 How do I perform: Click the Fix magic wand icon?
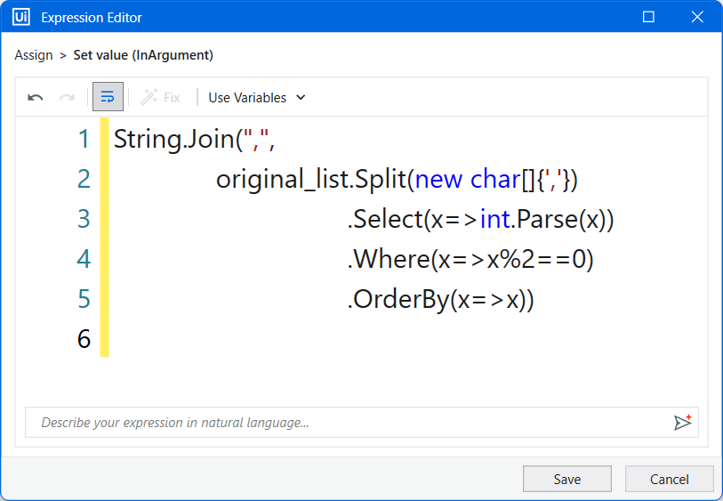click(x=149, y=97)
